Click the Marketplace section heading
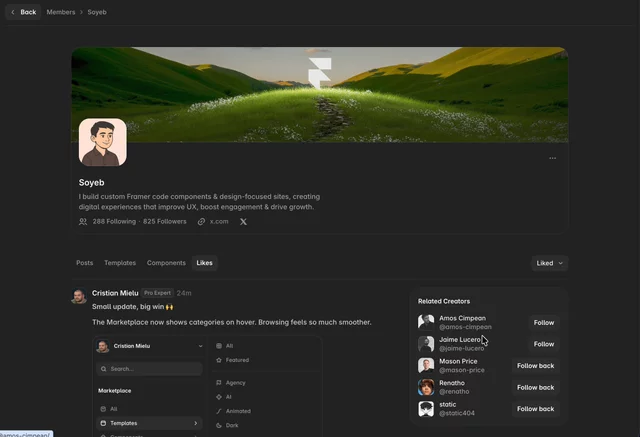 [x=115, y=390]
